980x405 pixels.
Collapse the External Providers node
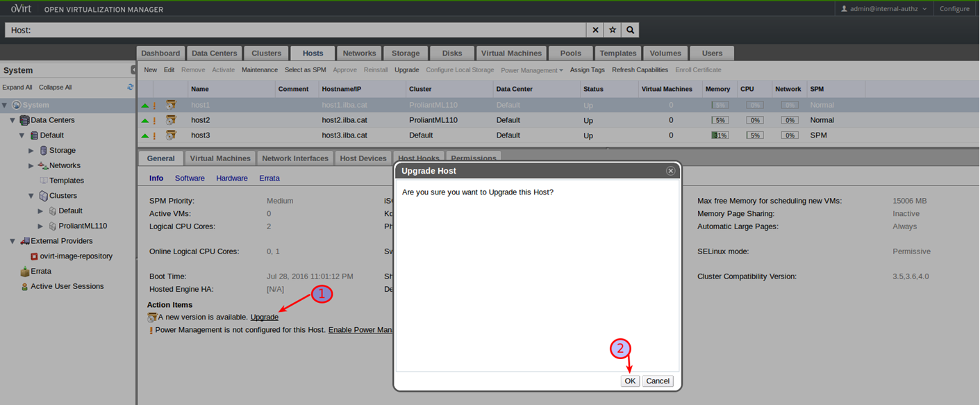[x=13, y=241]
